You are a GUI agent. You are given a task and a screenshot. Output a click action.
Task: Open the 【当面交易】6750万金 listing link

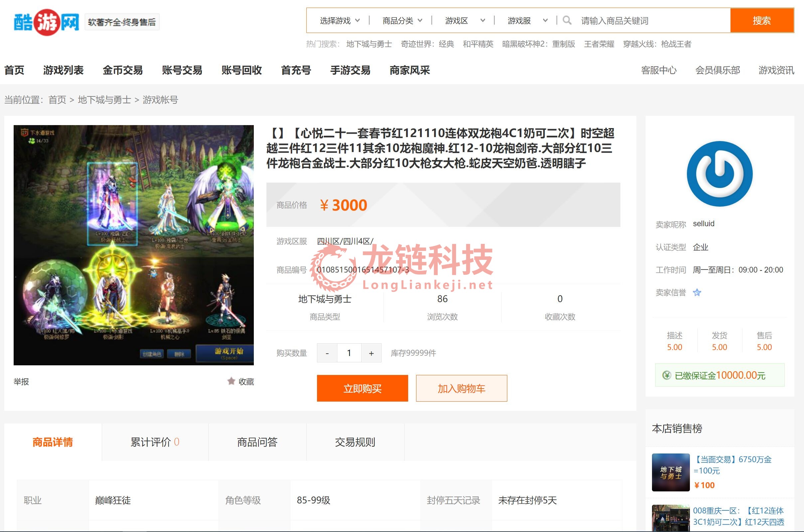coord(733,465)
